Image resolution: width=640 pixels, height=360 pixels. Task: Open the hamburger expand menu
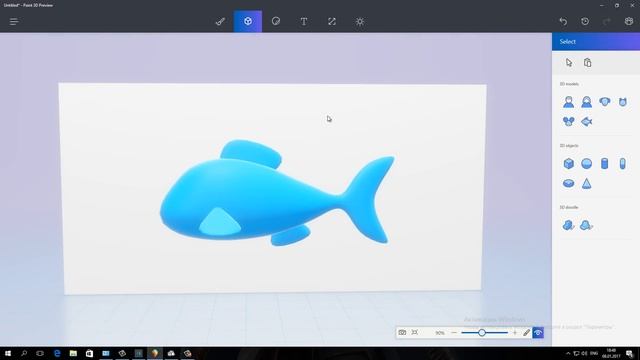(14, 22)
